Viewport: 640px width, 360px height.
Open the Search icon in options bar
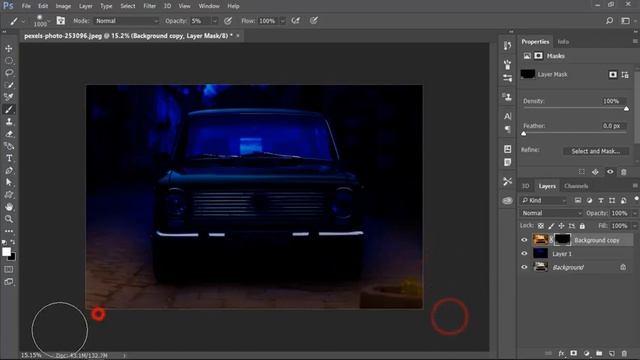pyautogui.click(x=609, y=21)
